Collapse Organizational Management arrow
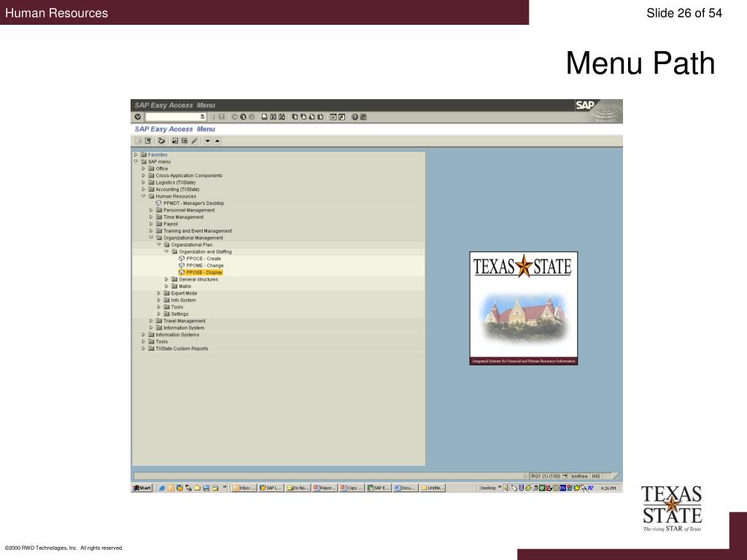This screenshot has height=560, width=747. click(151, 238)
